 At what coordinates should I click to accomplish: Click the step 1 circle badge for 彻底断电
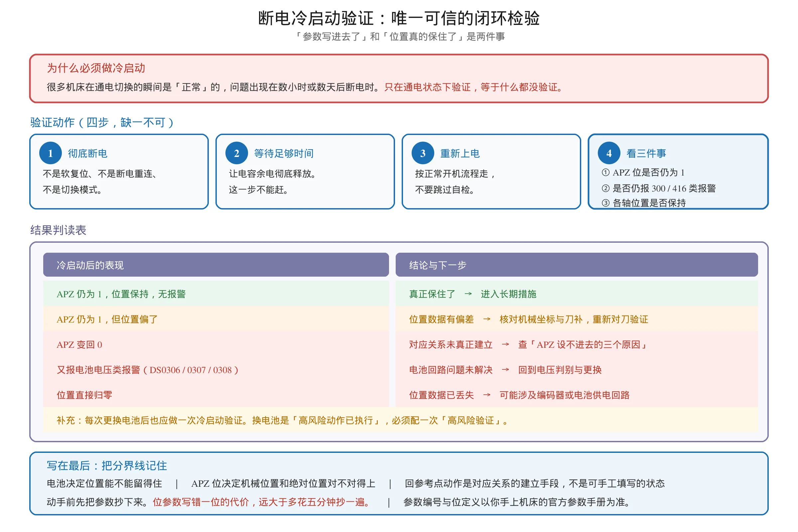pyautogui.click(x=51, y=153)
